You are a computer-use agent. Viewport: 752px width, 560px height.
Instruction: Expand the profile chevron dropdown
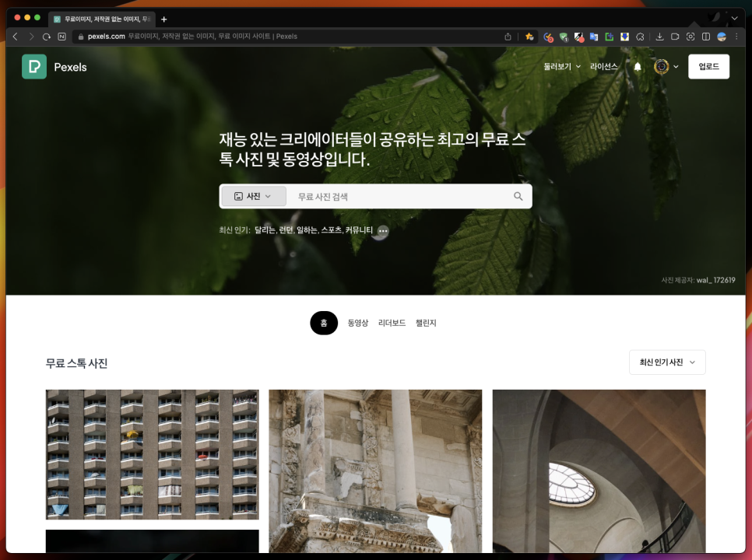676,67
